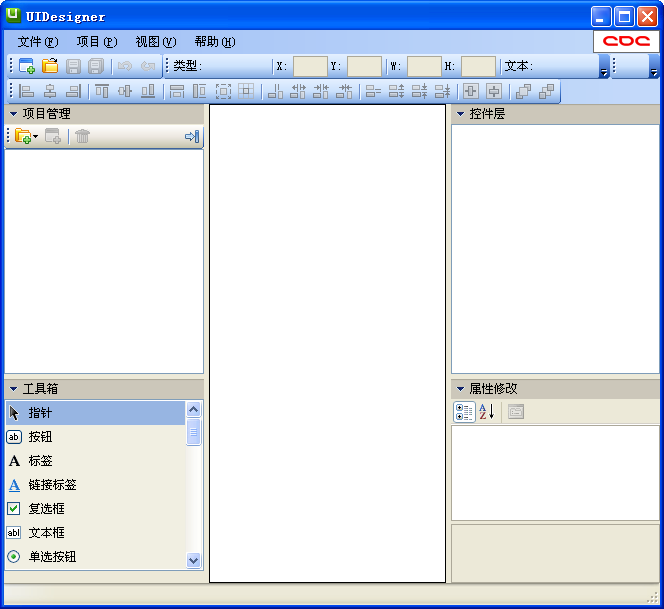Screen dimensions: 664x609
Task: Click the blue arrow icon in 项目管理 toolbar
Action: tap(192, 136)
